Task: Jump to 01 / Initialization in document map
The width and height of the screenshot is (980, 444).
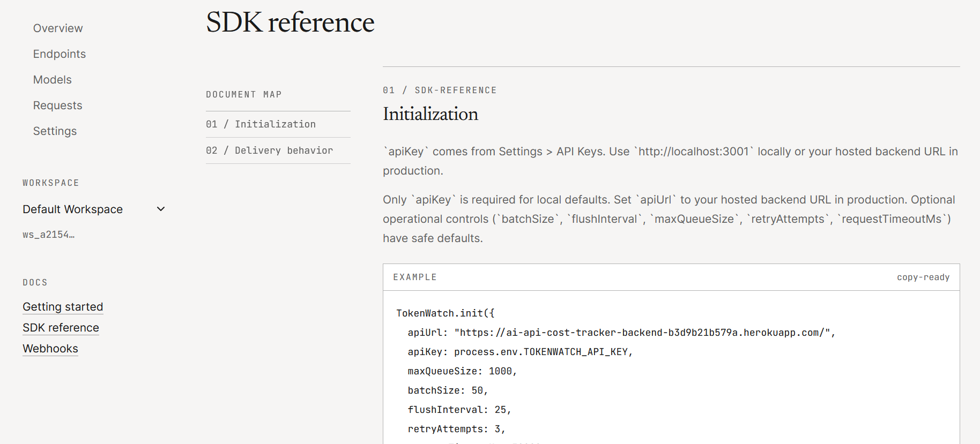Action: pyautogui.click(x=278, y=124)
